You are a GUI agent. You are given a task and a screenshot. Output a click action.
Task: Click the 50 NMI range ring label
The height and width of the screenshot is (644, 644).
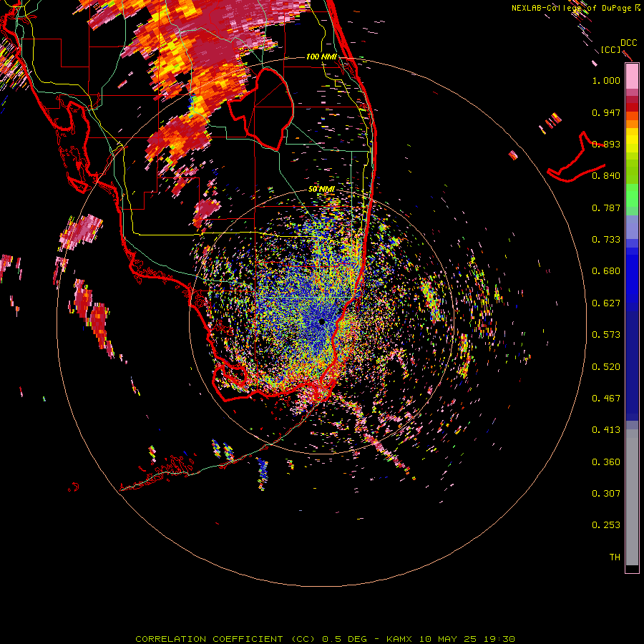pos(321,190)
